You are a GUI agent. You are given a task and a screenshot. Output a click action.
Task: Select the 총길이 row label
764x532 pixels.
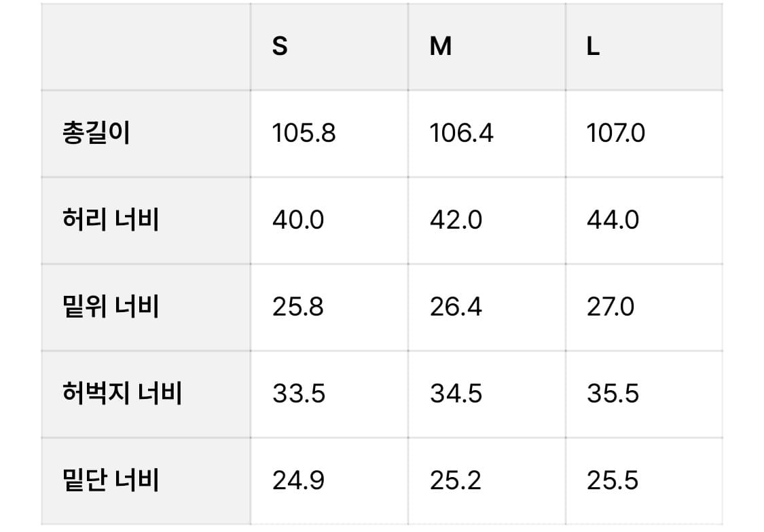click(96, 133)
